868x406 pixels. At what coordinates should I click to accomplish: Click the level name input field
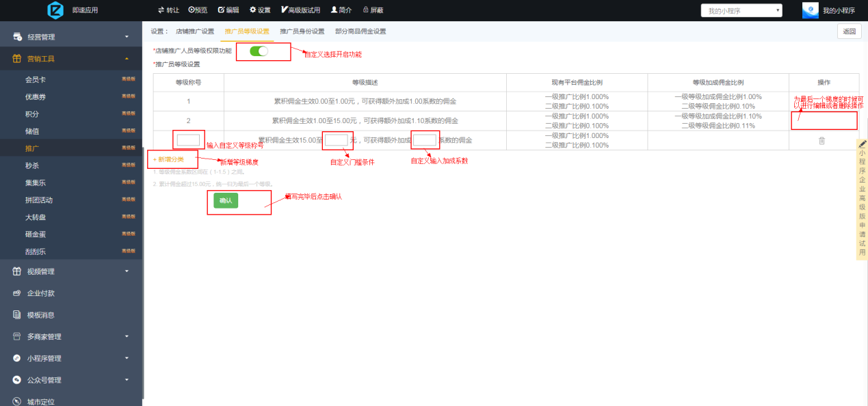(188, 140)
